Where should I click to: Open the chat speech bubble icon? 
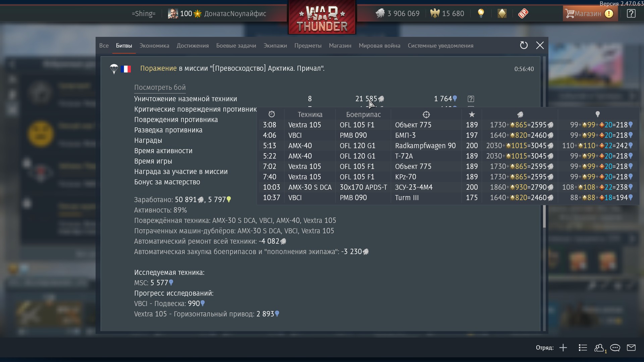pyautogui.click(x=615, y=348)
